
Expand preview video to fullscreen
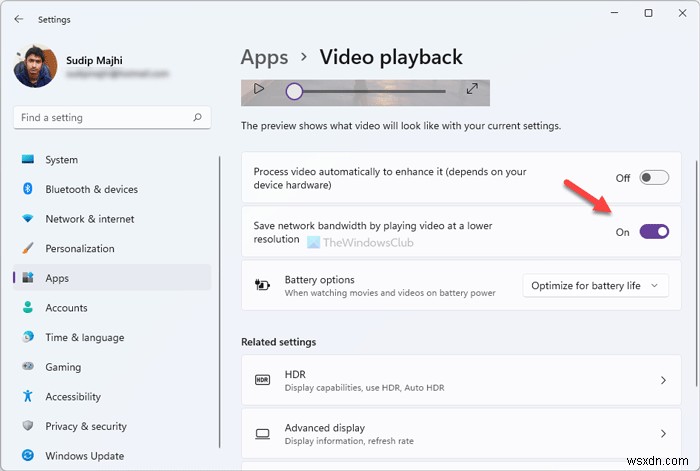pyautogui.click(x=472, y=89)
